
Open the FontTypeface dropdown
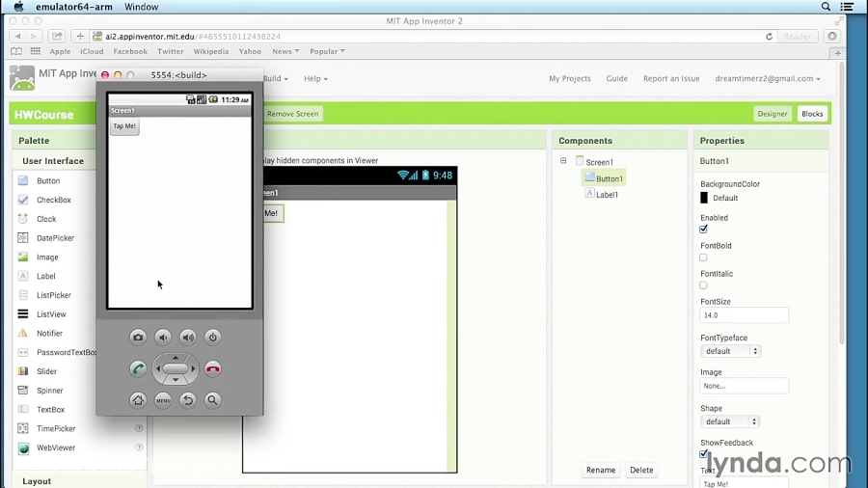[730, 351]
